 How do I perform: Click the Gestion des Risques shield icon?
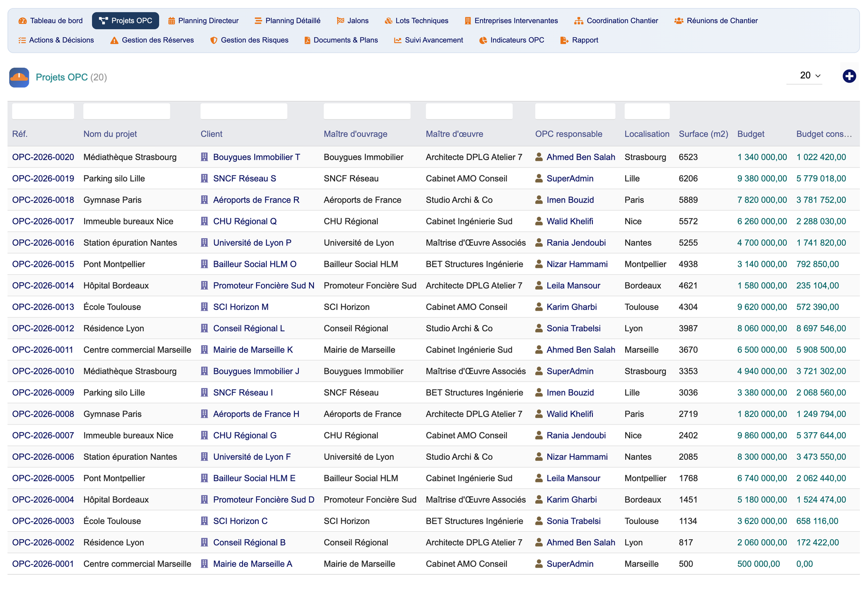coord(214,40)
